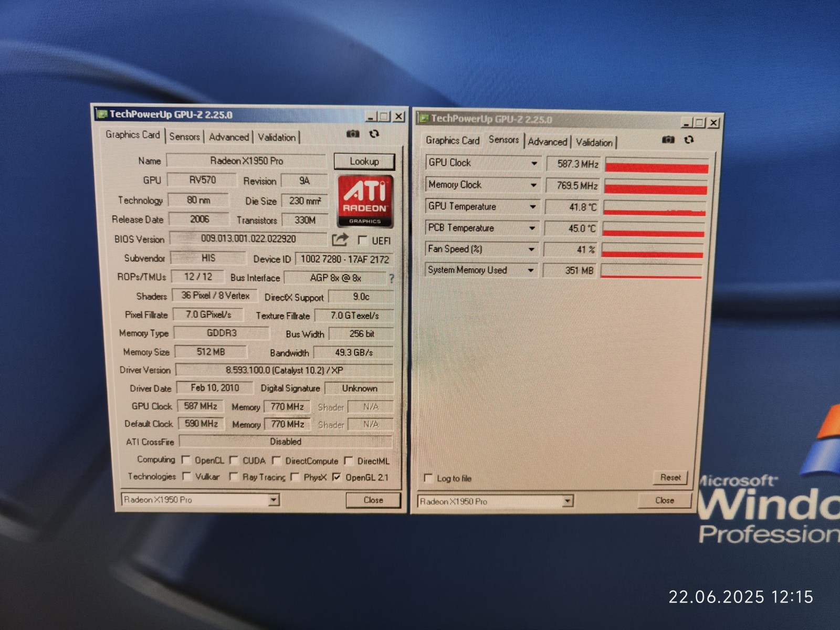840x630 pixels.
Task: Click left GPU-Z window title bar icon
Action: (101, 114)
